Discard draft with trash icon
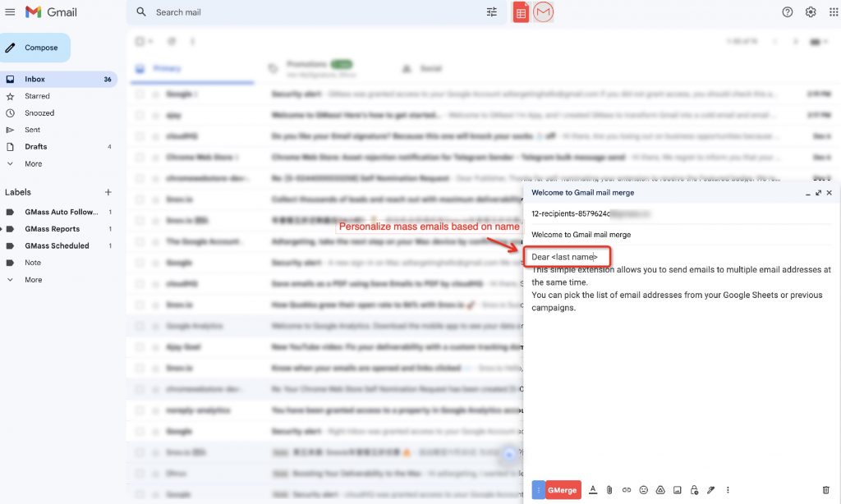The height and width of the screenshot is (504, 841). (825, 489)
